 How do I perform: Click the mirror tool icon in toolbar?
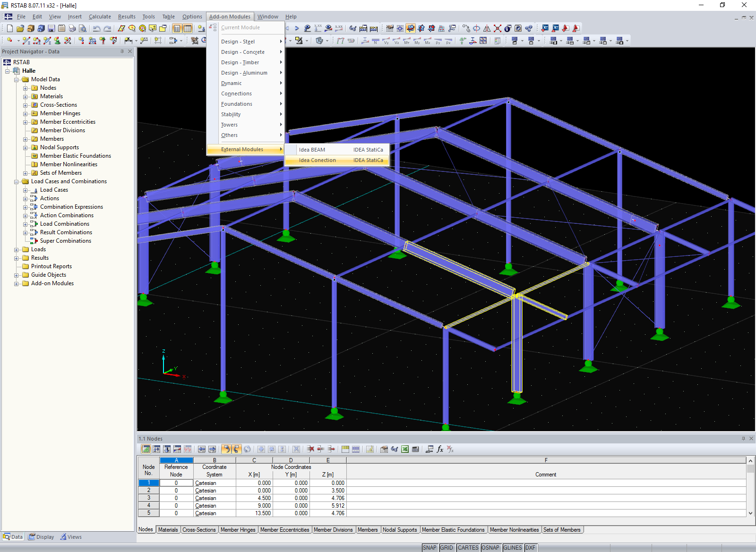tap(487, 28)
